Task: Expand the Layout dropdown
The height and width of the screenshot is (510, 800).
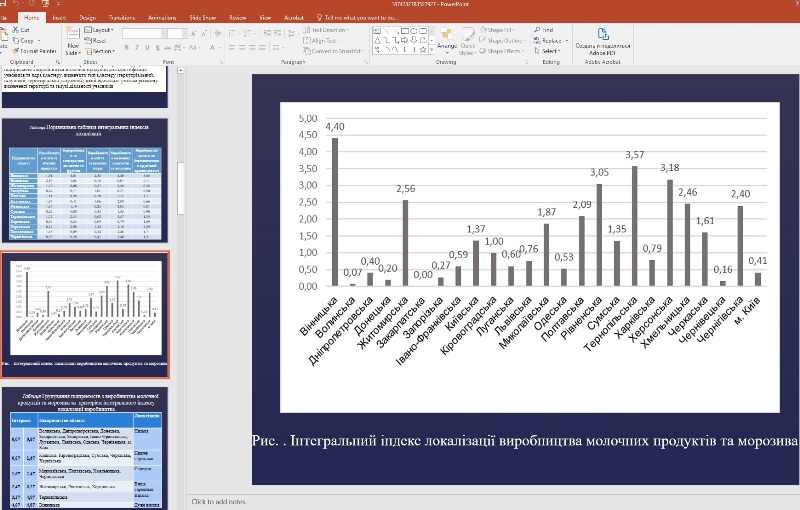Action: pyautogui.click(x=103, y=30)
